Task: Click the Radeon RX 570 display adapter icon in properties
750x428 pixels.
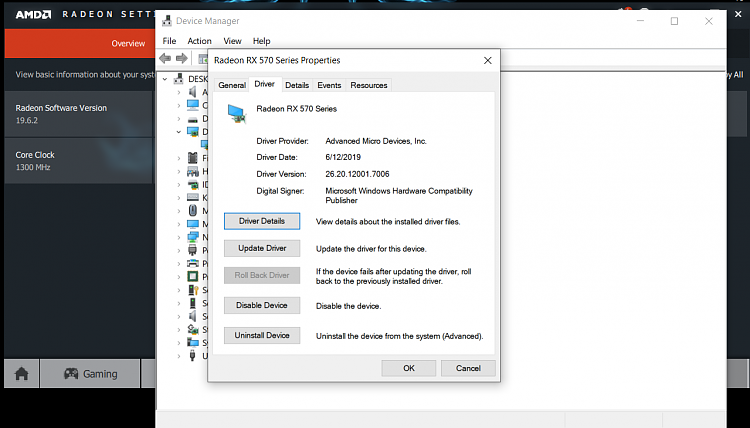Action: pyautogui.click(x=237, y=114)
